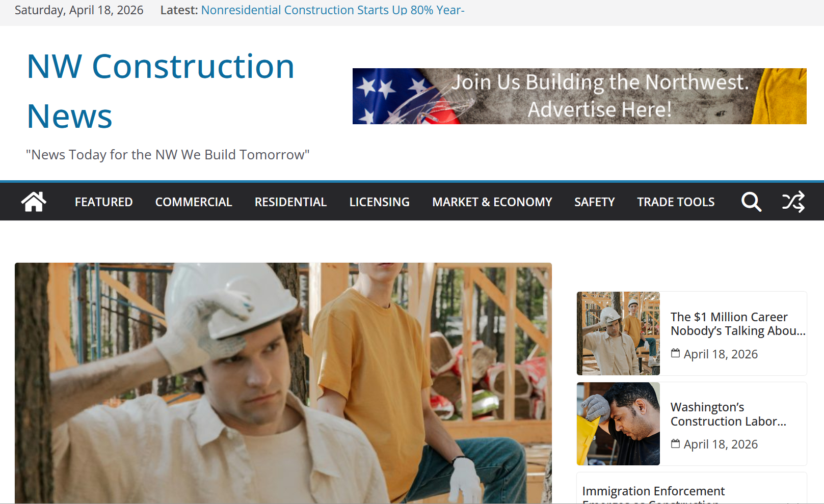Viewport: 824px width, 504px height.
Task: Click the home icon in navigation bar
Action: point(34,202)
